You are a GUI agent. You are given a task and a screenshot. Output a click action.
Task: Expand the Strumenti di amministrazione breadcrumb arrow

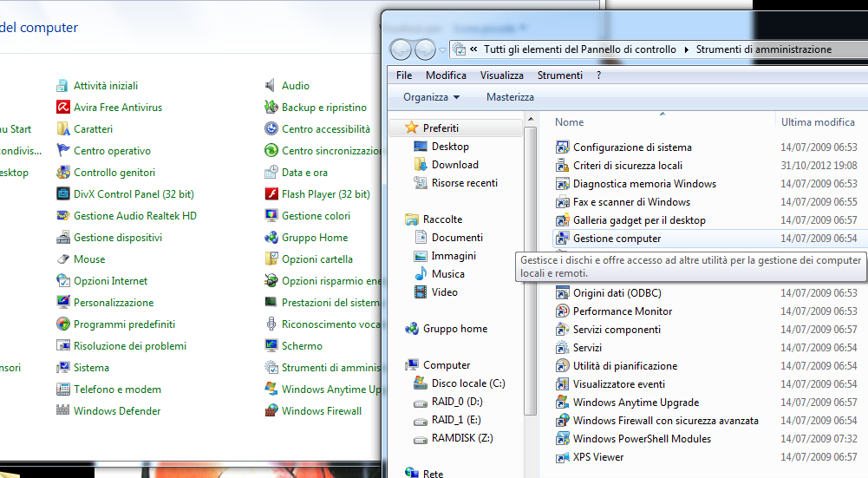click(687, 49)
